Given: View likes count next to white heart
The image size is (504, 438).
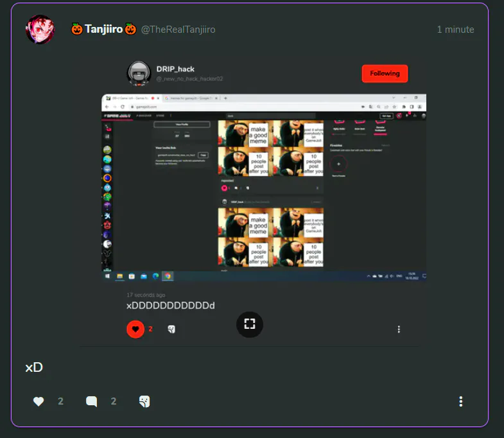Looking at the screenshot, I should click(x=60, y=401).
